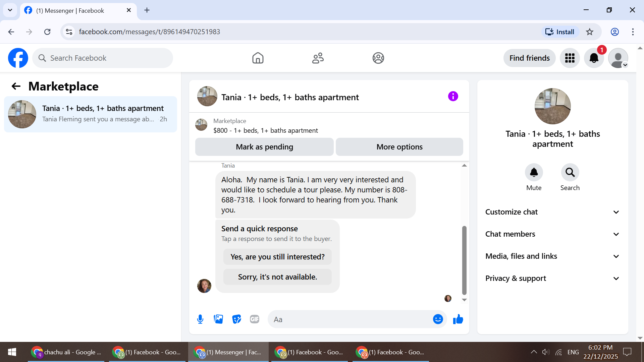Click the Mark as pending button

pyautogui.click(x=264, y=147)
